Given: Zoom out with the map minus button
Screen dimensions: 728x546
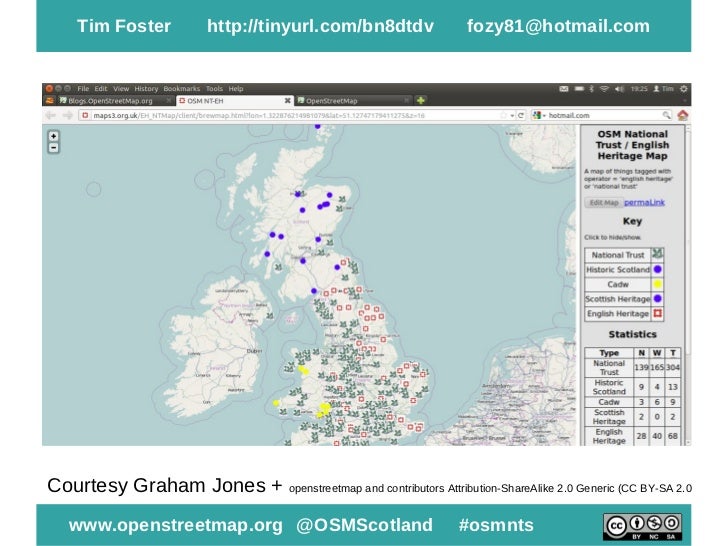Looking at the screenshot, I should coord(53,148).
